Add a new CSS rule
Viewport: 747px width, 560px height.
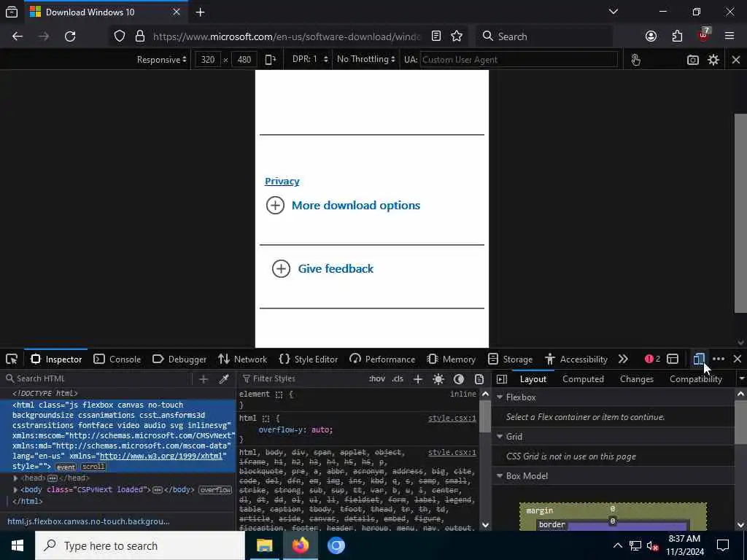(x=418, y=379)
